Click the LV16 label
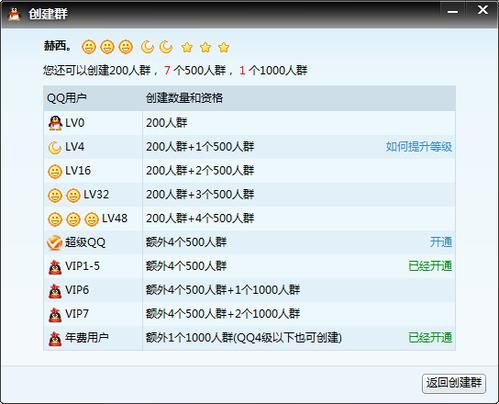Image resolution: width=499 pixels, height=404 pixels. point(78,171)
